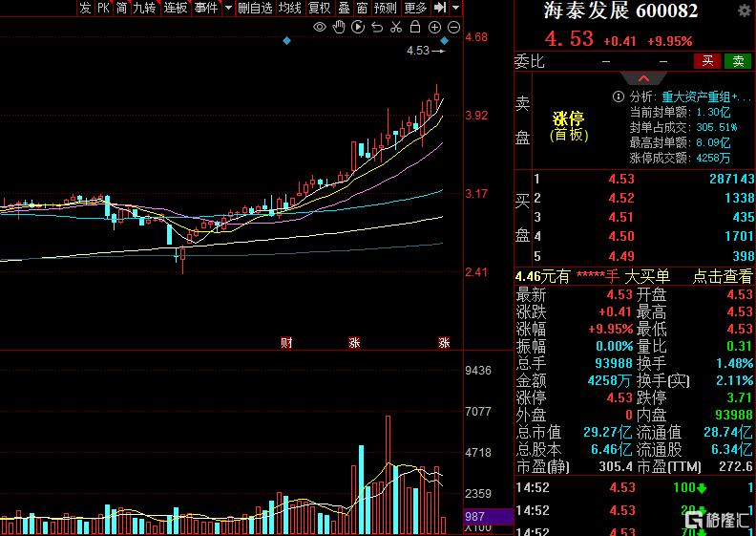Click the 当前封单额 1.30亿 value
756x536 pixels.
pos(714,113)
